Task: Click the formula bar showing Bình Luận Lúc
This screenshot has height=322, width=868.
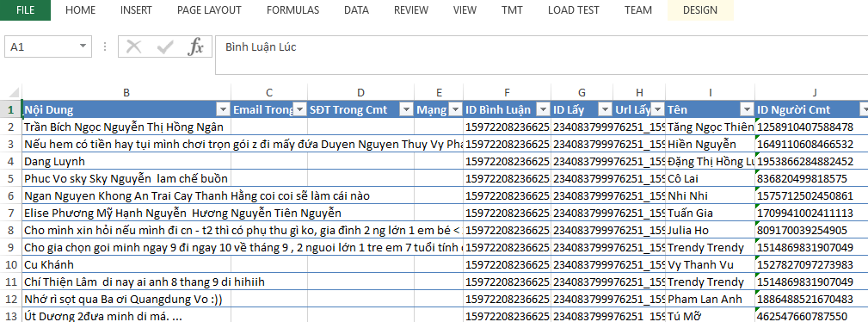Action: 541,54
